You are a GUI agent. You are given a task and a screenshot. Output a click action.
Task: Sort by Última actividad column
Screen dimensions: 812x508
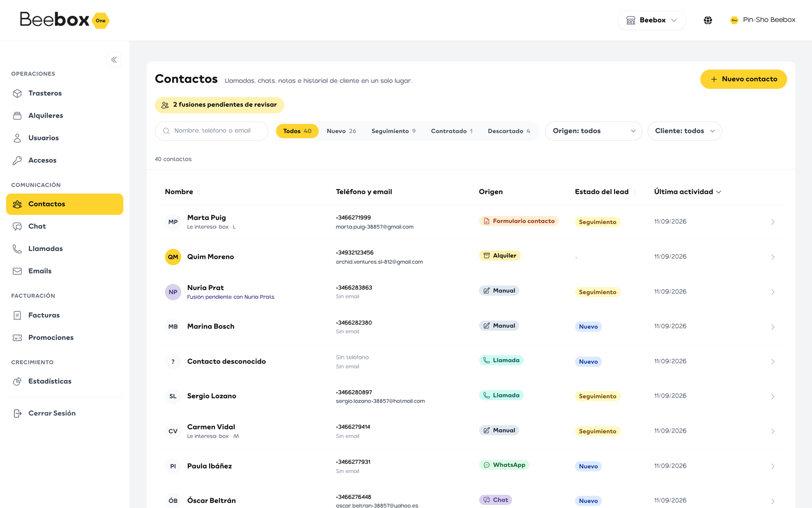pos(687,192)
